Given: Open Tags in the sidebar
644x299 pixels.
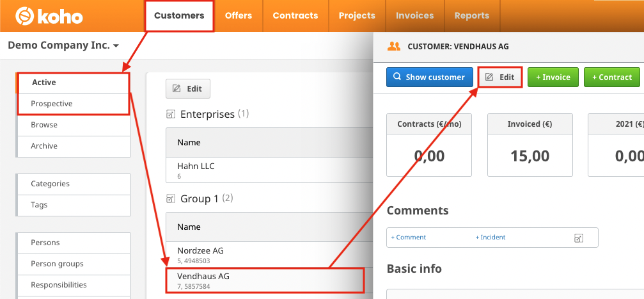Looking at the screenshot, I should coord(73,205).
